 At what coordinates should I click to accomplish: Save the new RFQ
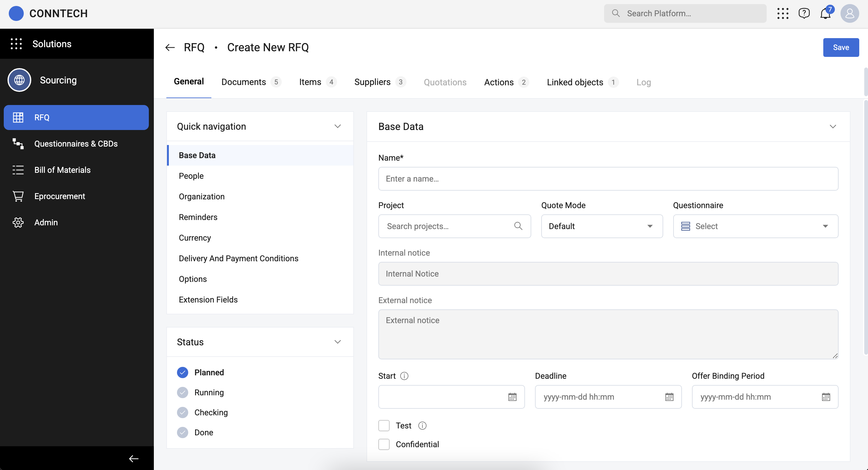pos(841,47)
